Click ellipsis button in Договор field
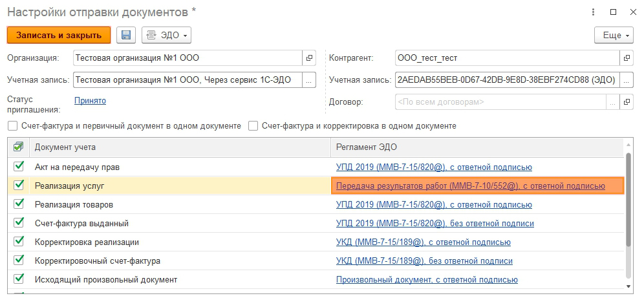This screenshot has width=644, height=298. pyautogui.click(x=612, y=102)
